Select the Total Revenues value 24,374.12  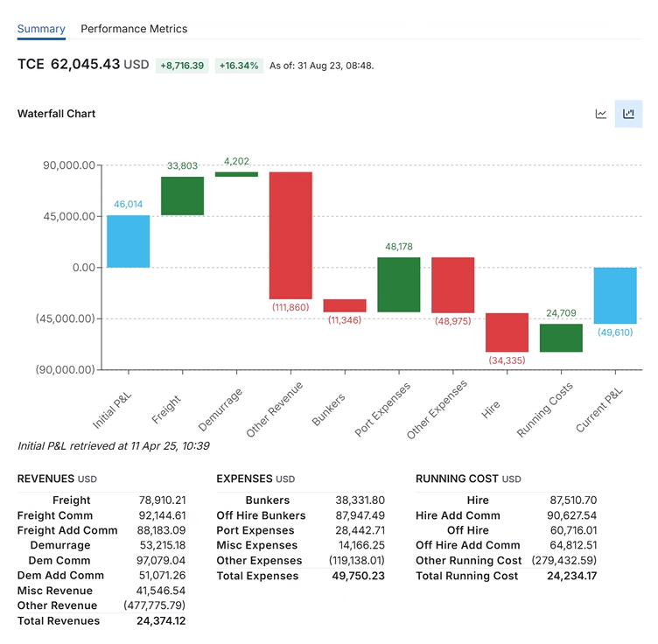coord(162,620)
